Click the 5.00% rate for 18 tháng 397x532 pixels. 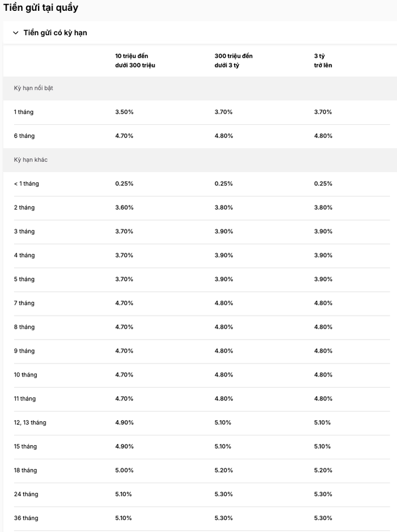[124, 470]
